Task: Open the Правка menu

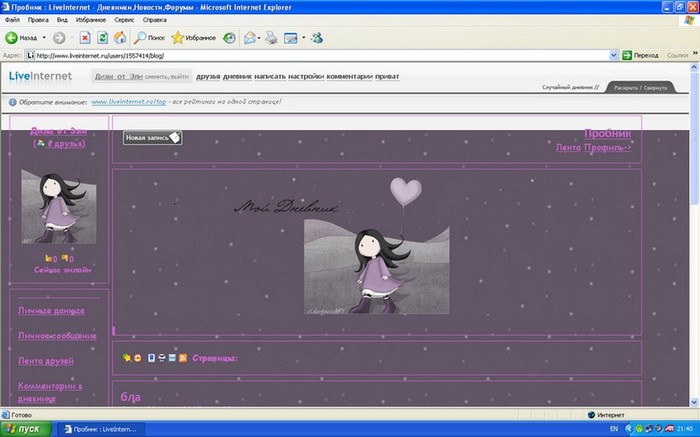Action: coord(38,20)
